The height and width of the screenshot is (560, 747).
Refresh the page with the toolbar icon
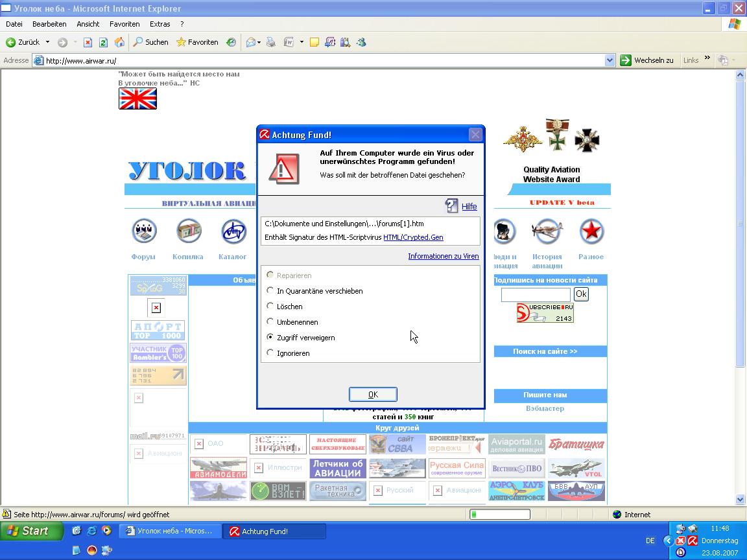(103, 42)
